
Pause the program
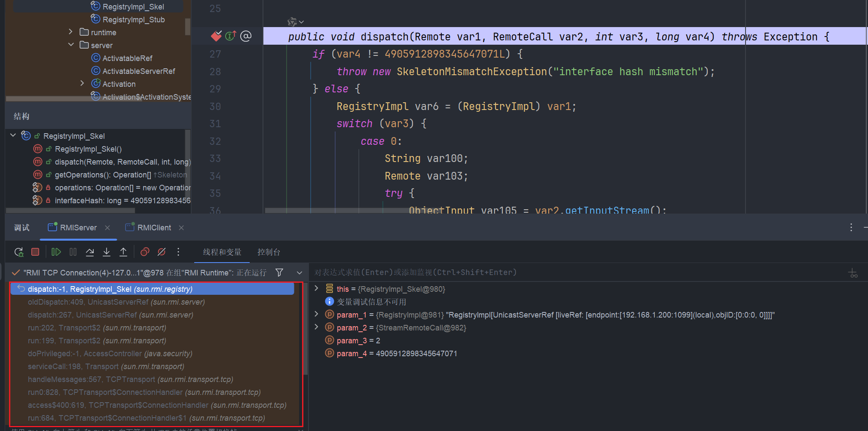click(x=73, y=252)
